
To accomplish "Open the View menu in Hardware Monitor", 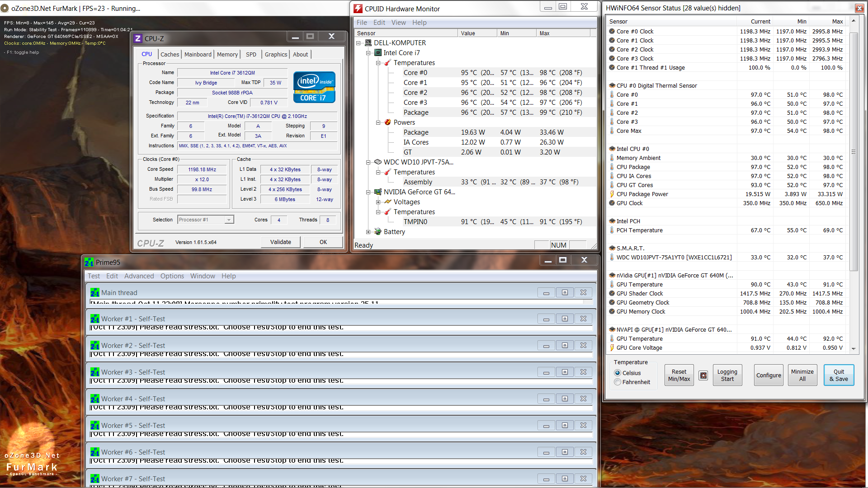I will click(399, 23).
